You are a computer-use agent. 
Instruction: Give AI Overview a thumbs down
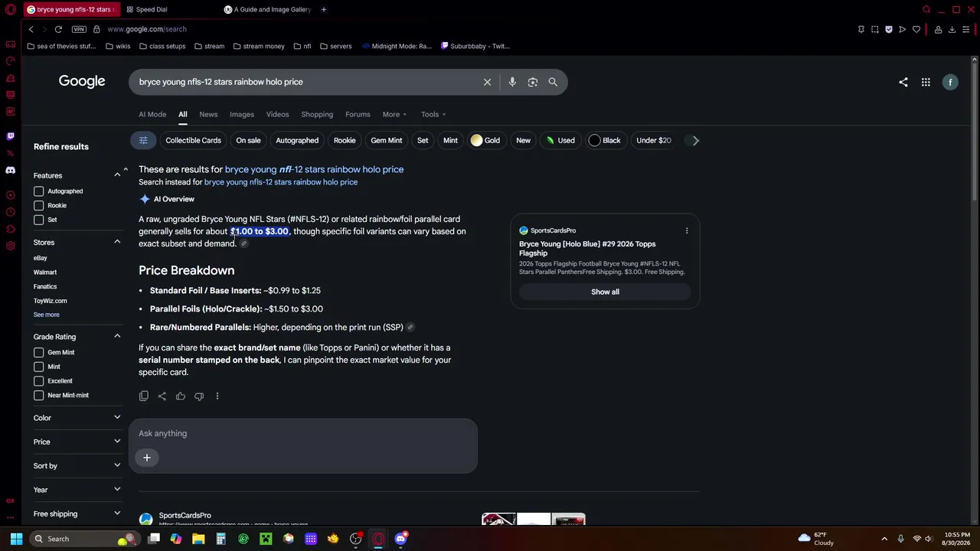[199, 396]
